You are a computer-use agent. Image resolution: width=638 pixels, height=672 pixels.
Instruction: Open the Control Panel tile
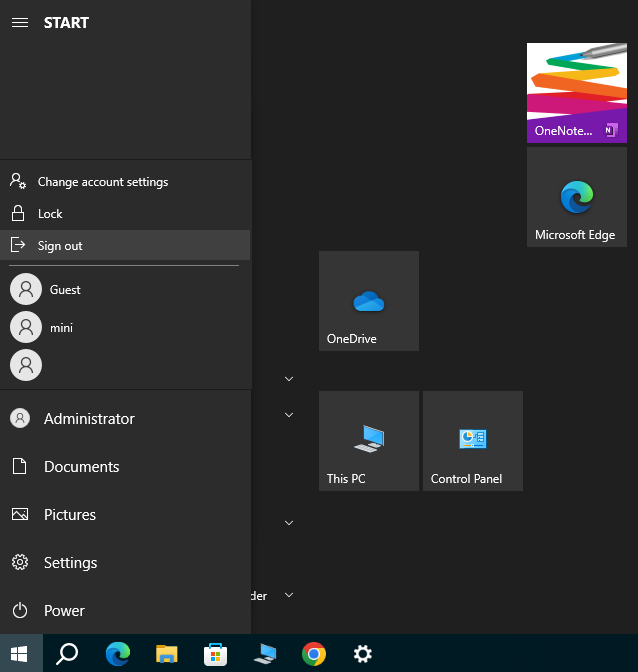click(x=472, y=441)
